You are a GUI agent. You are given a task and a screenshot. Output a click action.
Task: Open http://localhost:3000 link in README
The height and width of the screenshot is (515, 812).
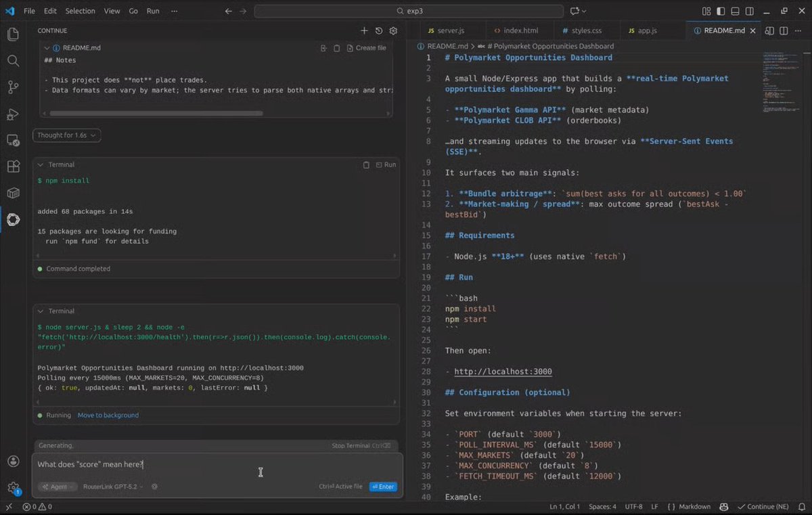click(503, 372)
